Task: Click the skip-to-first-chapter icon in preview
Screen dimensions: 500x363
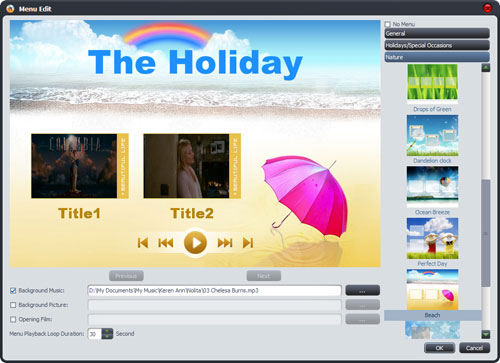Action: pyautogui.click(x=143, y=243)
